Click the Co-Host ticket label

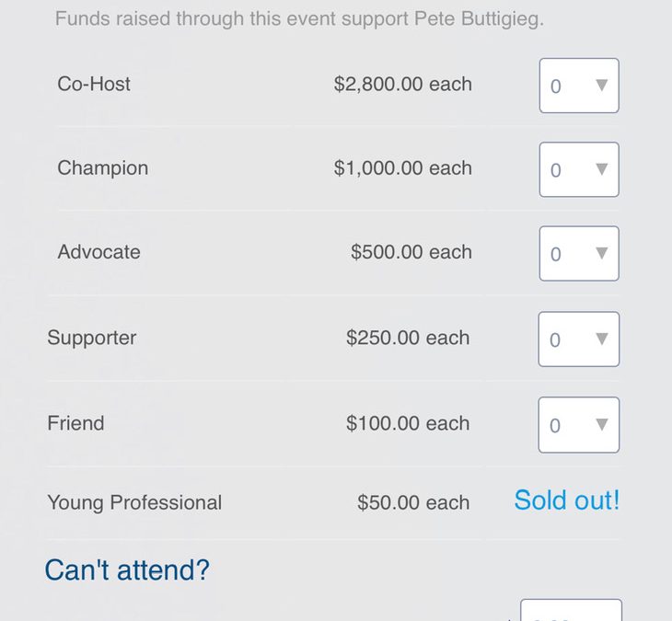coord(94,84)
